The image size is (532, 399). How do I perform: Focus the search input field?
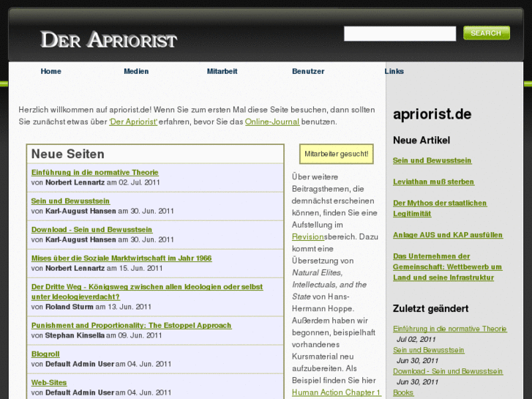pyautogui.click(x=400, y=34)
